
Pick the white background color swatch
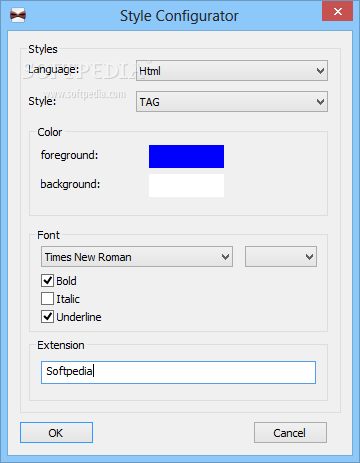(186, 185)
